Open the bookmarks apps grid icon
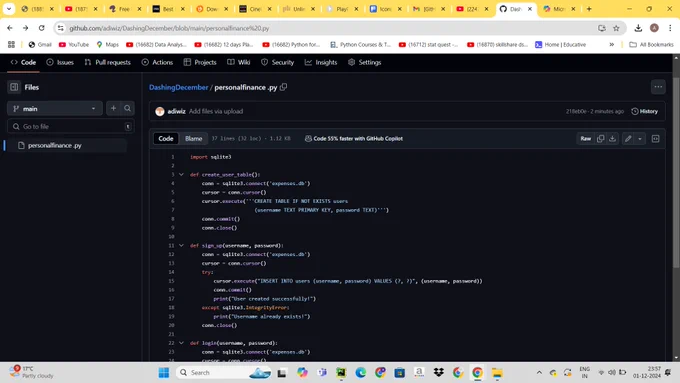680x383 pixels. (x=11, y=44)
